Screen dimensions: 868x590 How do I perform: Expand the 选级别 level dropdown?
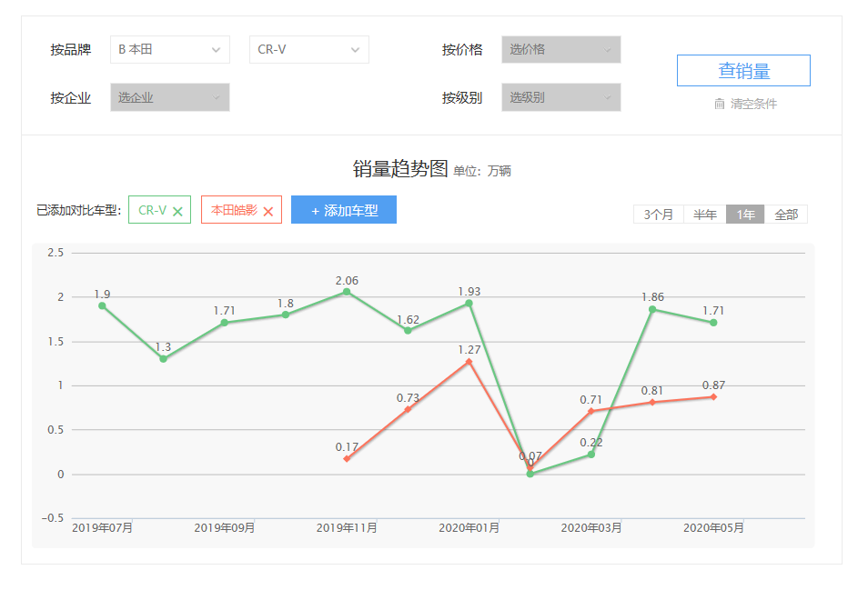(x=560, y=97)
